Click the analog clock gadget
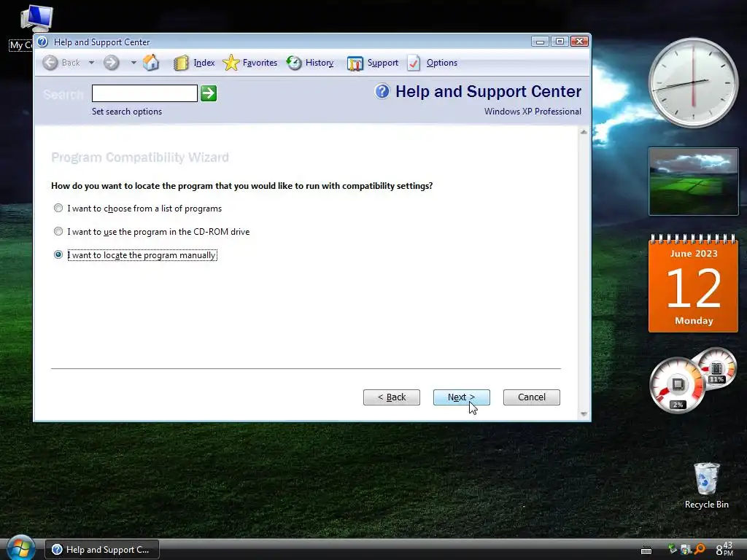Image resolution: width=747 pixels, height=560 pixels. coord(693,83)
